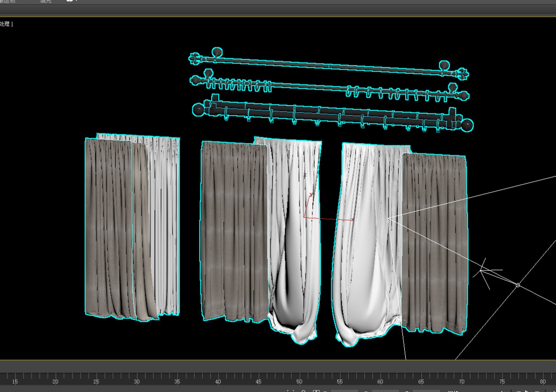Jump to frame 50 on the timeline
This screenshot has width=556, height=392.
(x=299, y=381)
